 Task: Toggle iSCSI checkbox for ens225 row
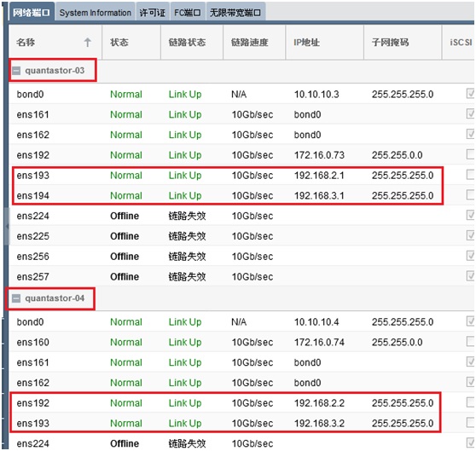point(470,235)
